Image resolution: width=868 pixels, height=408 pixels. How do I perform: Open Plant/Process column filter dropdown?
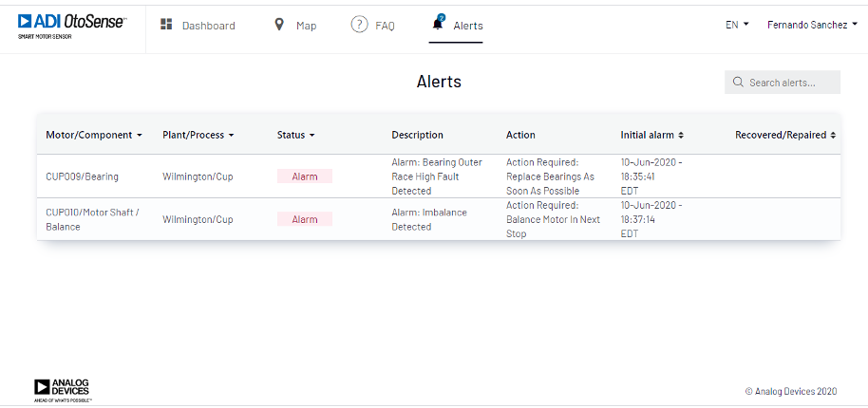(x=231, y=135)
